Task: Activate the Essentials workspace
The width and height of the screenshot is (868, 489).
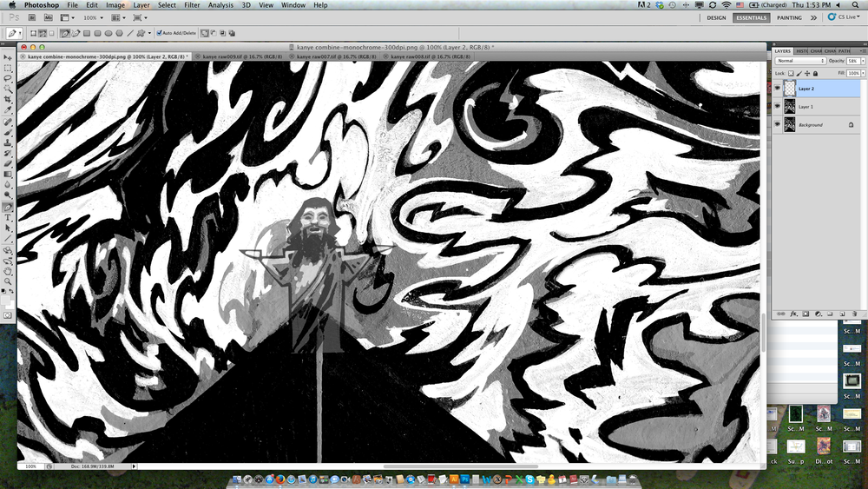Action: [751, 17]
